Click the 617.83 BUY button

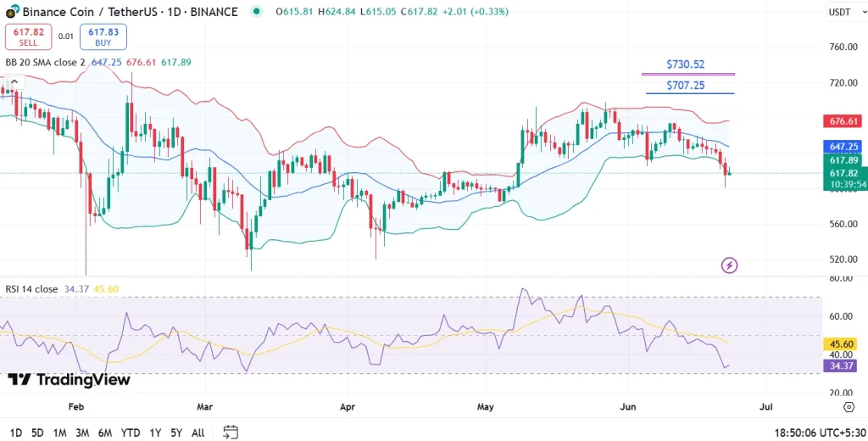point(103,37)
